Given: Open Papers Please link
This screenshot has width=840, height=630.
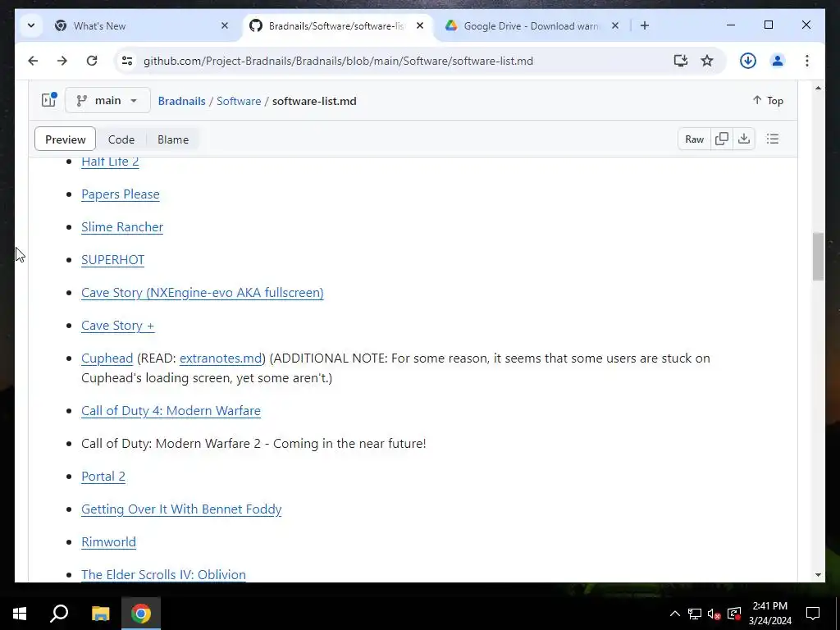Looking at the screenshot, I should (x=121, y=194).
